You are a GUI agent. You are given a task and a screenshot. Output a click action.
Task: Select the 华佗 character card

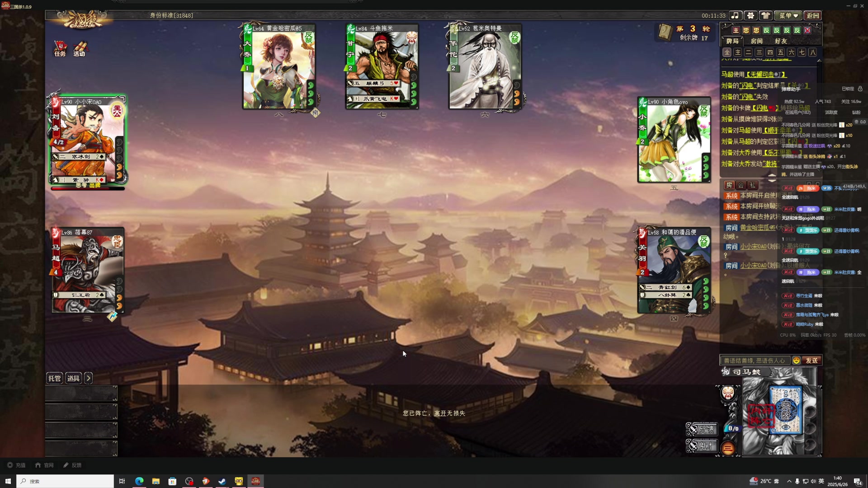pos(485,67)
